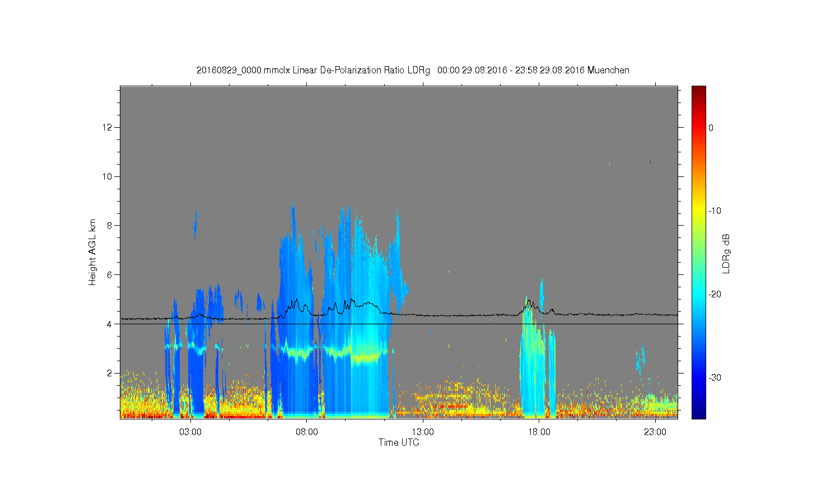Select the 03:00 time tick label
The width and height of the screenshot is (840, 504).
190,432
